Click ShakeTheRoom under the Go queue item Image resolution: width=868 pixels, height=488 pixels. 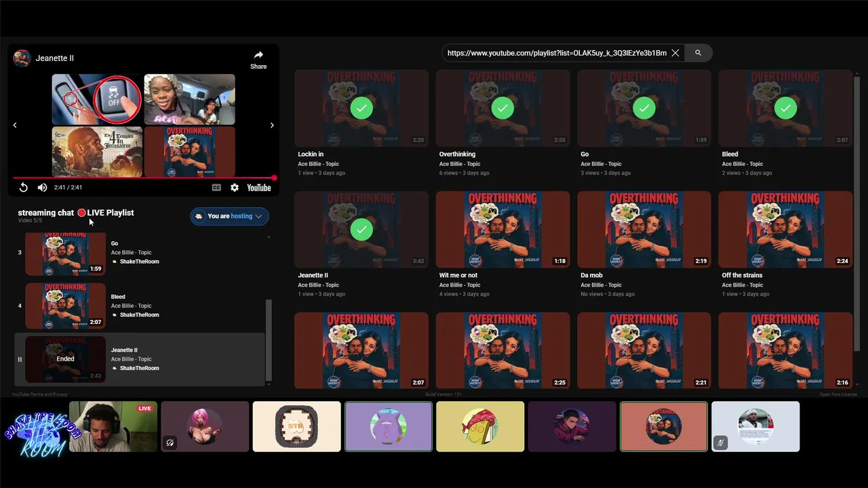139,262
